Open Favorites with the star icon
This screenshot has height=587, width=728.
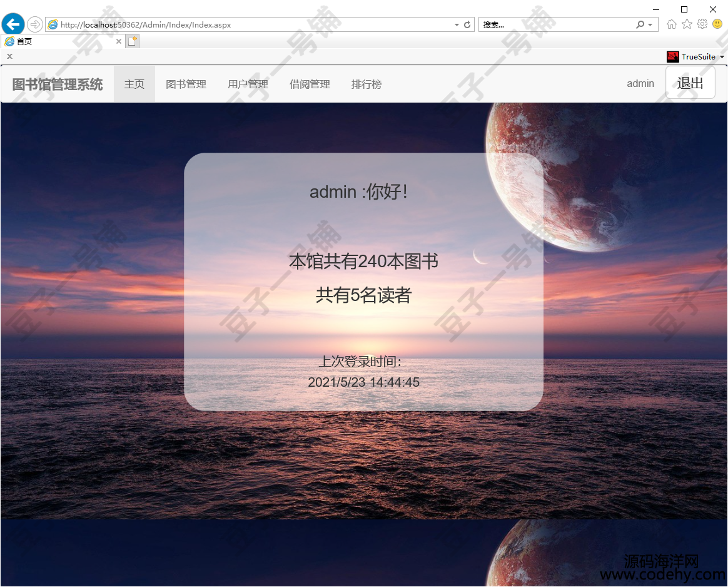click(x=687, y=24)
